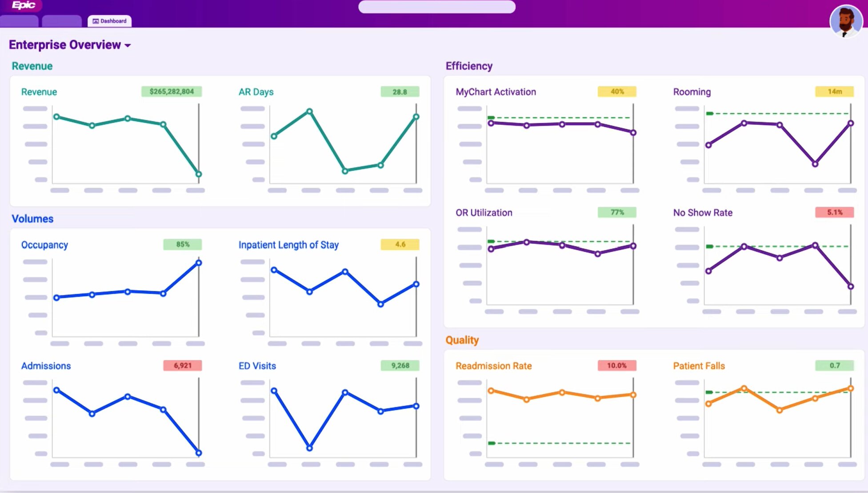This screenshot has width=868, height=493.
Task: Open the Readmission Rate chart title
Action: (493, 366)
